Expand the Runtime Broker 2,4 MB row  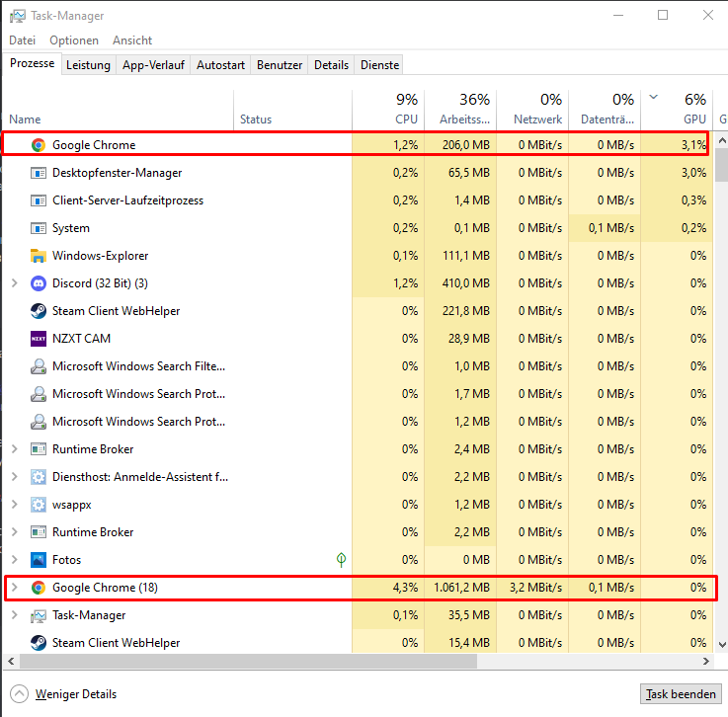point(15,448)
